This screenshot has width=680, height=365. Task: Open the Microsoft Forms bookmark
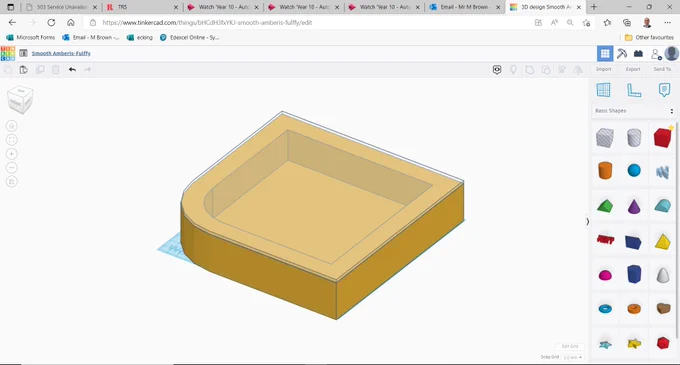pos(31,38)
